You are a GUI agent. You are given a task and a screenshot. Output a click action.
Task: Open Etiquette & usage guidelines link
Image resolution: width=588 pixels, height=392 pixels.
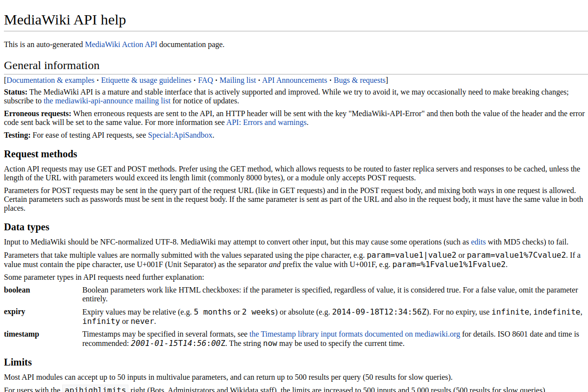146,80
